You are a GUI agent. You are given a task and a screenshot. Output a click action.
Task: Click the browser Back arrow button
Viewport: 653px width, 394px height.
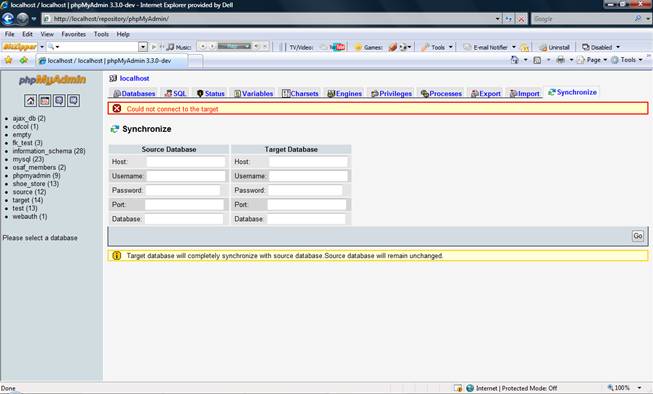click(x=8, y=19)
